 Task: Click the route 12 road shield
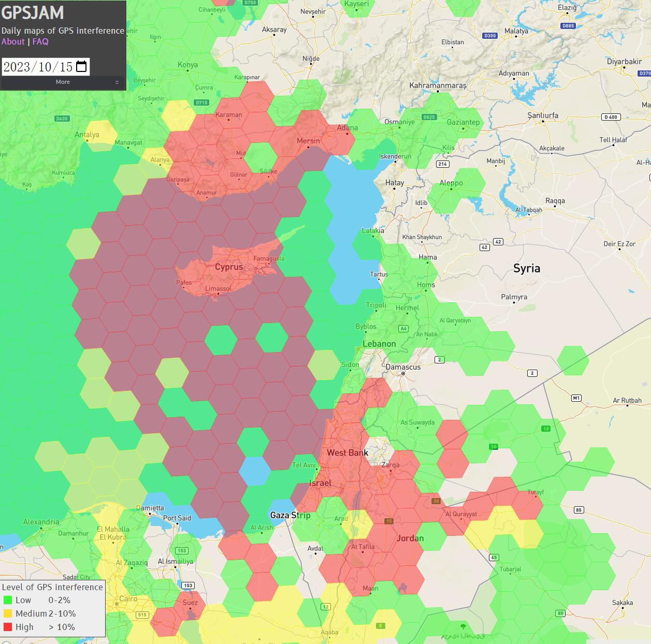coord(326,607)
